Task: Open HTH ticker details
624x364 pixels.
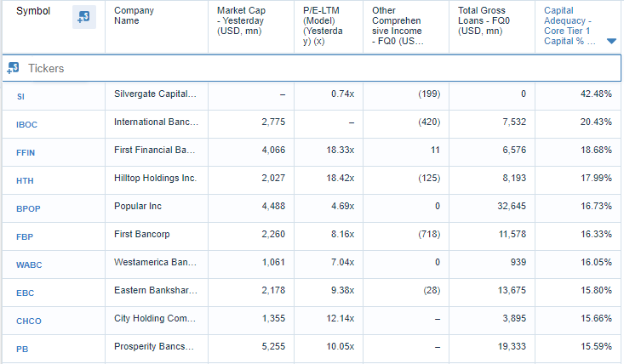Action: [25, 180]
